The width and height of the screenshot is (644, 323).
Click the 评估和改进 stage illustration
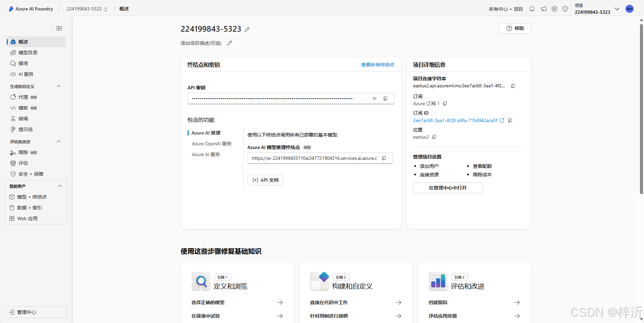tap(438, 281)
